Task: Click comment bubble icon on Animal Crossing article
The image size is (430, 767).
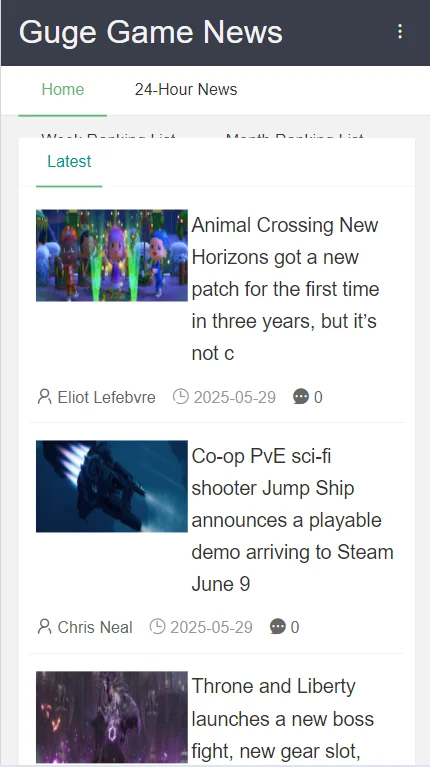Action: tap(300, 397)
